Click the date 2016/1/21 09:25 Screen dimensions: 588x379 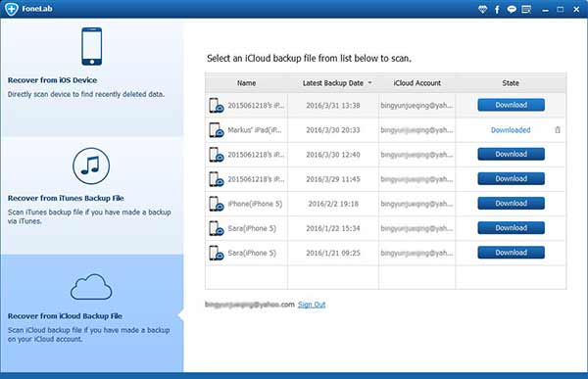click(333, 253)
